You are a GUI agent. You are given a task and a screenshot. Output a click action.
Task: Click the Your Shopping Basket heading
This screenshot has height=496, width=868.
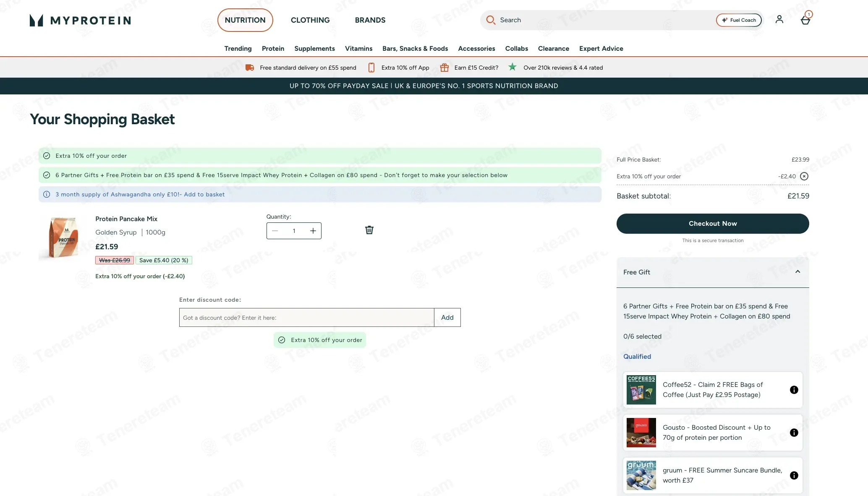pos(102,120)
